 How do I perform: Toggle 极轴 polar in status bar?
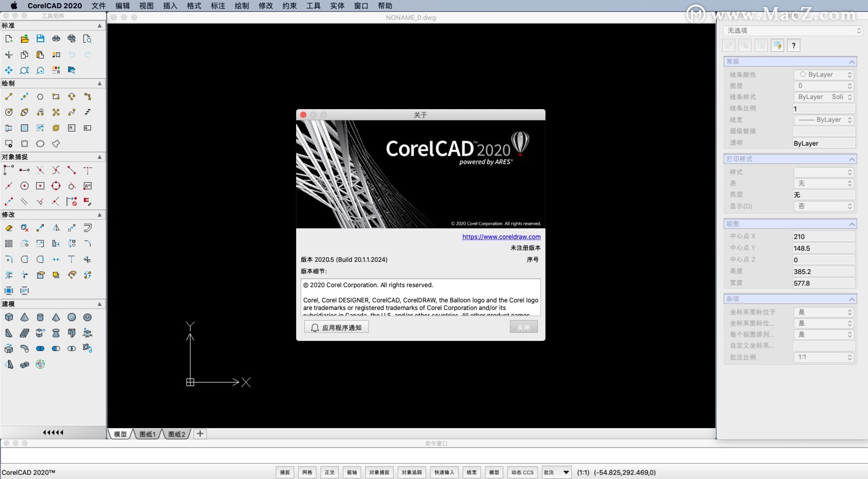[x=352, y=472]
